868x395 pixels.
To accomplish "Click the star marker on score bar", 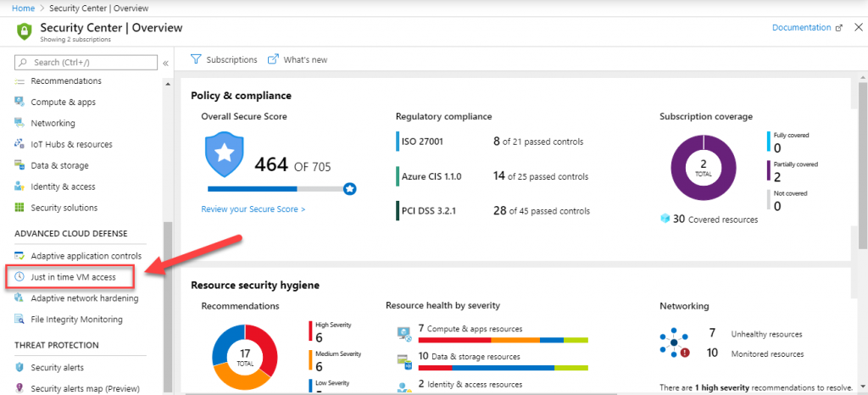I will coord(349,189).
